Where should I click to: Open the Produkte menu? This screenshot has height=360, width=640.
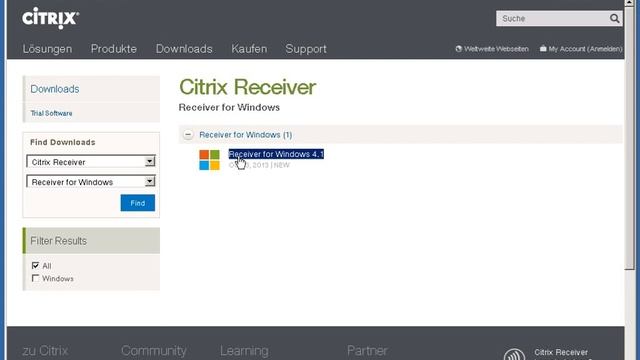click(x=114, y=49)
